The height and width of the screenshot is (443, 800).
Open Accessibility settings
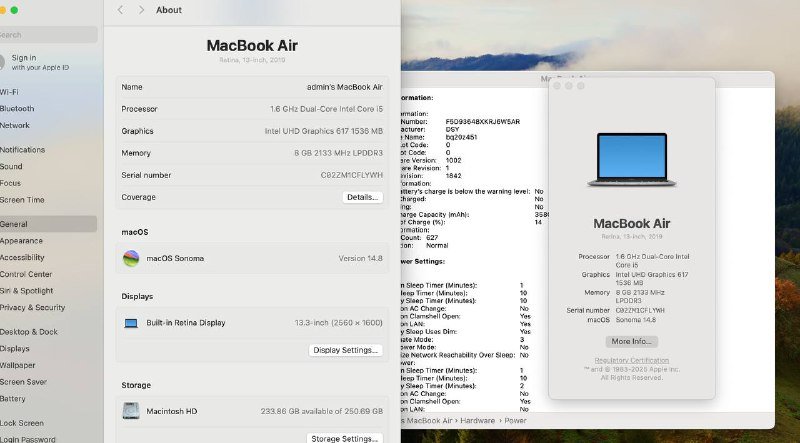(22, 258)
